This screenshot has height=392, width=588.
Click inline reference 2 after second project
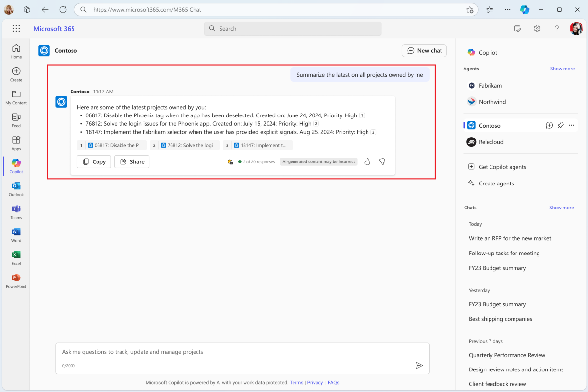point(316,124)
